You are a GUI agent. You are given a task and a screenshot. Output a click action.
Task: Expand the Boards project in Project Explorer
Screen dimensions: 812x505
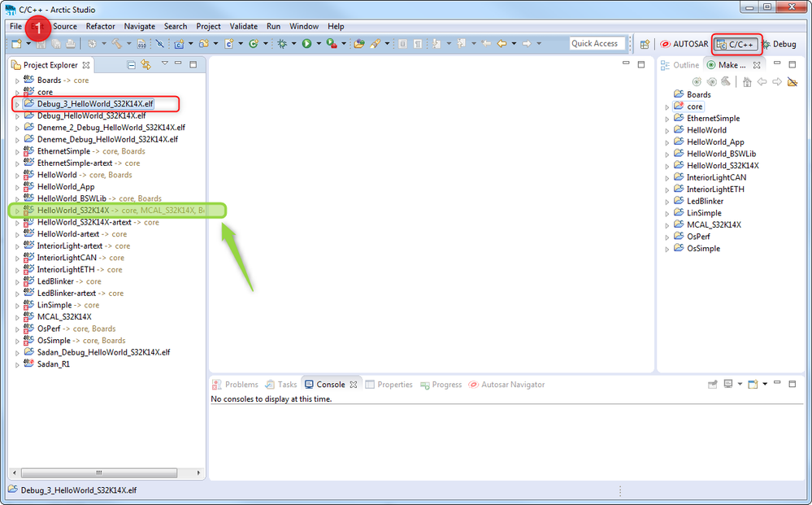click(x=17, y=81)
